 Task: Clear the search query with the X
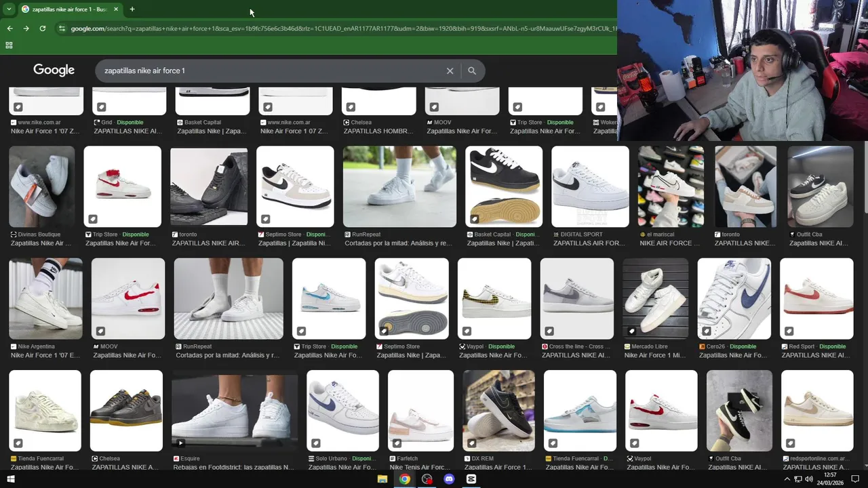(450, 70)
